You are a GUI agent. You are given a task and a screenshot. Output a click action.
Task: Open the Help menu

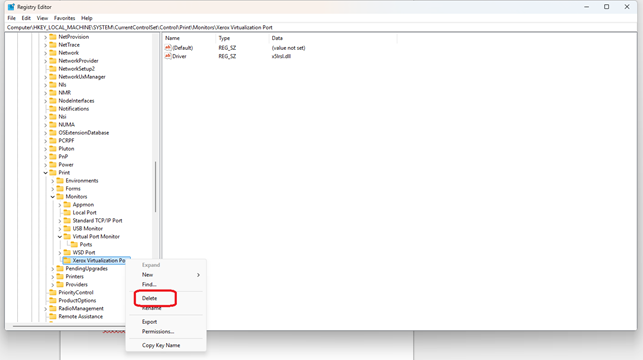87,18
